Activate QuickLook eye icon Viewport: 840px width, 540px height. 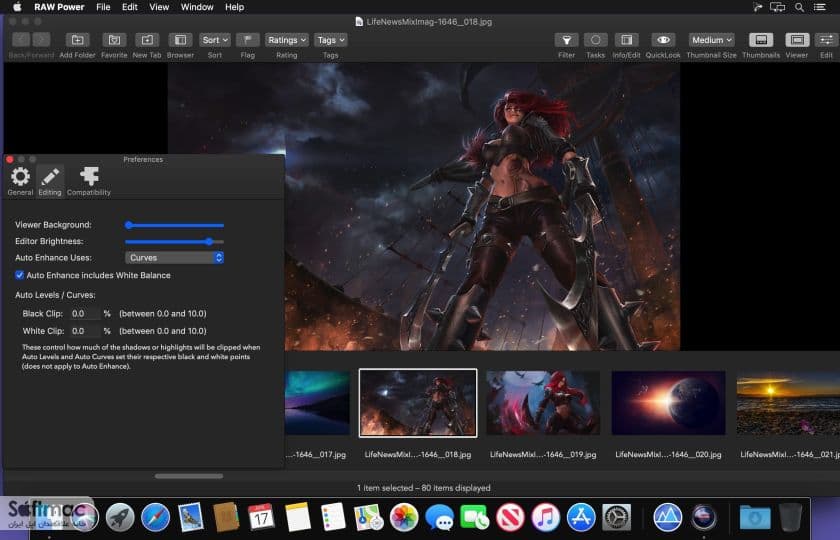tap(663, 40)
